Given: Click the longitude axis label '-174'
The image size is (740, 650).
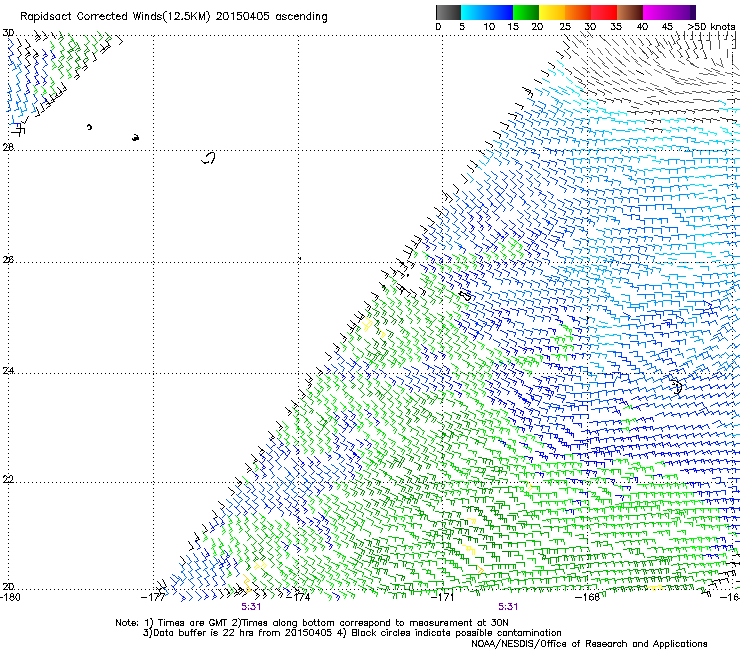Looking at the screenshot, I should tap(298, 597).
